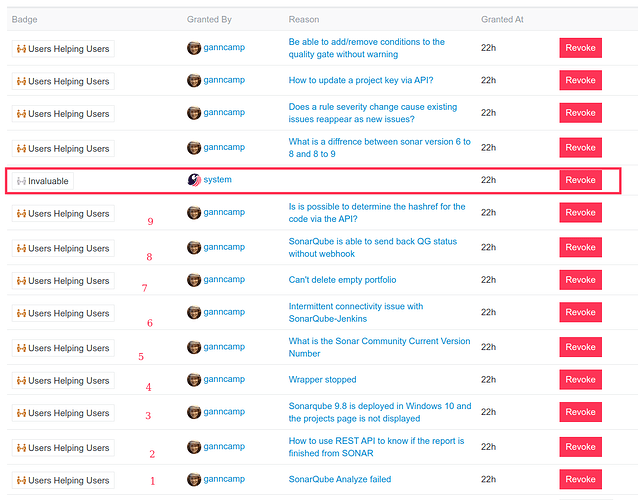The image size is (638, 500).
Task: Open topic 'Sonarqube 9.8 is deployed in Windows 10'
Action: 380,412
